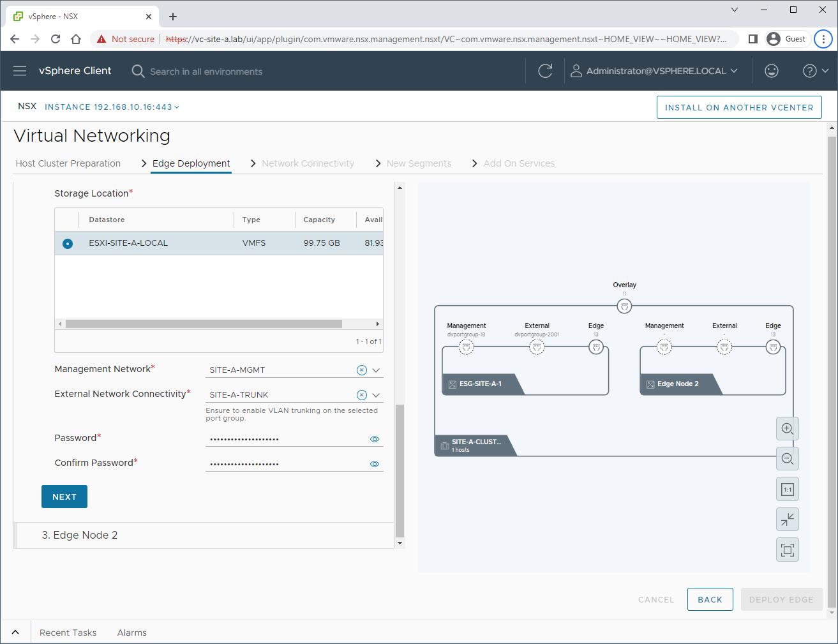The image size is (838, 644).
Task: Select the ESG-SITE-A-1 edge node label
Action: 481,384
